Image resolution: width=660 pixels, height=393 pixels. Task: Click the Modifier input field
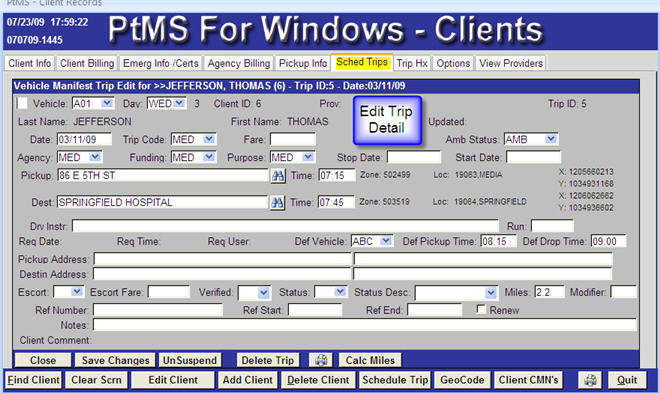tap(623, 292)
